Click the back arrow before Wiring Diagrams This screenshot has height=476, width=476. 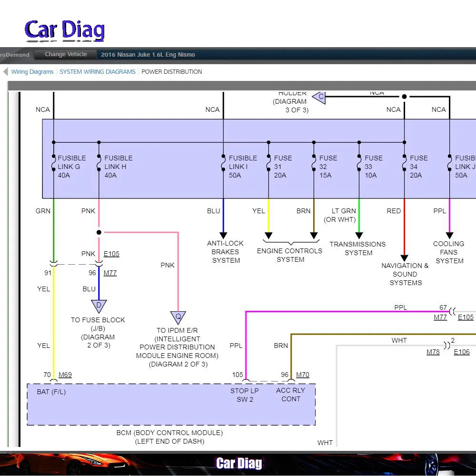(x=6, y=72)
